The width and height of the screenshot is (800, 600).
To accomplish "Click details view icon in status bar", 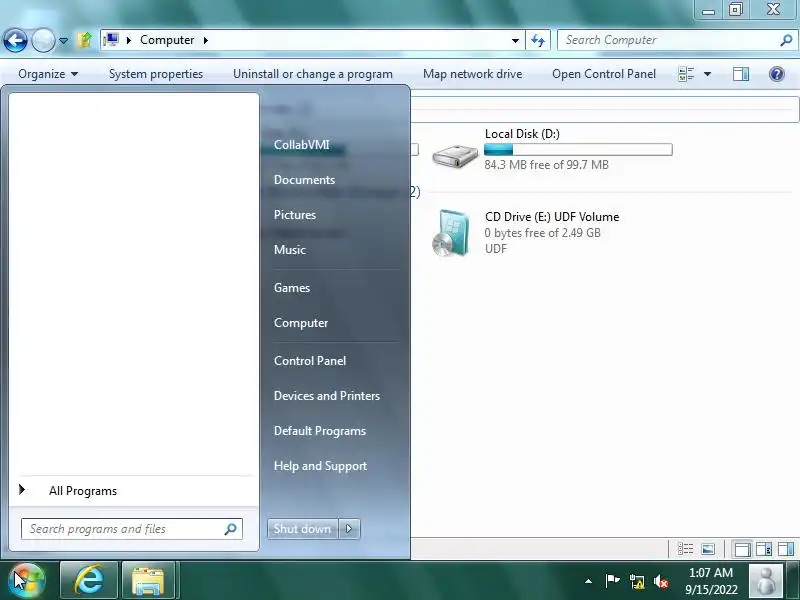I will pyautogui.click(x=685, y=549).
